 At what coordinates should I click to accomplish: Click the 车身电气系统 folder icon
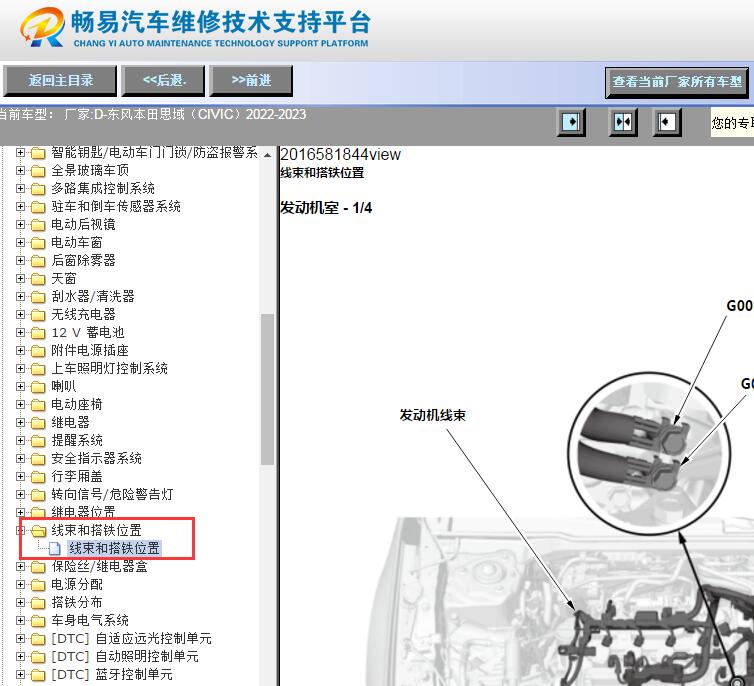click(38, 621)
